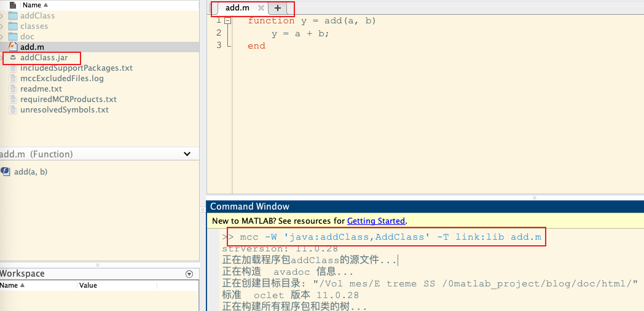Screen dimensions: 644x311
Task: Click the requiredMCRProducts.txt document icon
Action: click(x=13, y=100)
